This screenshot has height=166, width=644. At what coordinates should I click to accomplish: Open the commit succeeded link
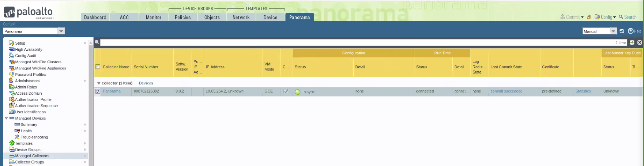point(506,91)
